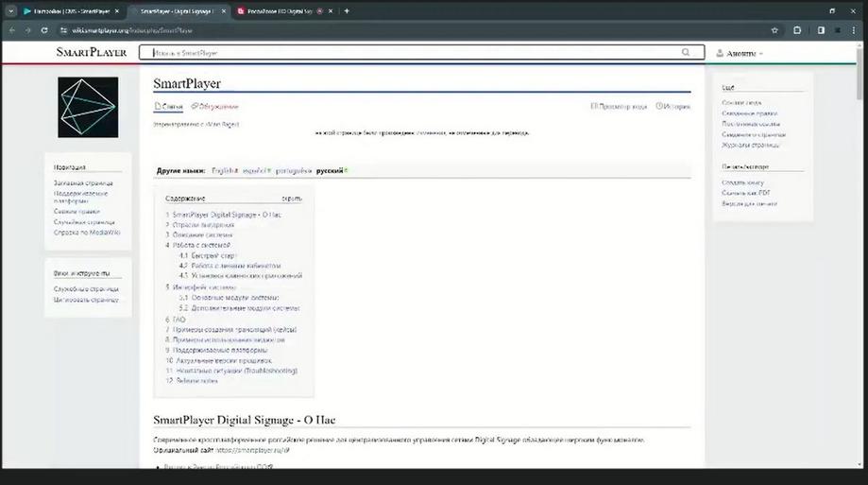The width and height of the screenshot is (868, 485).
Task: Expand the Аноним user dropdown
Action: point(740,53)
